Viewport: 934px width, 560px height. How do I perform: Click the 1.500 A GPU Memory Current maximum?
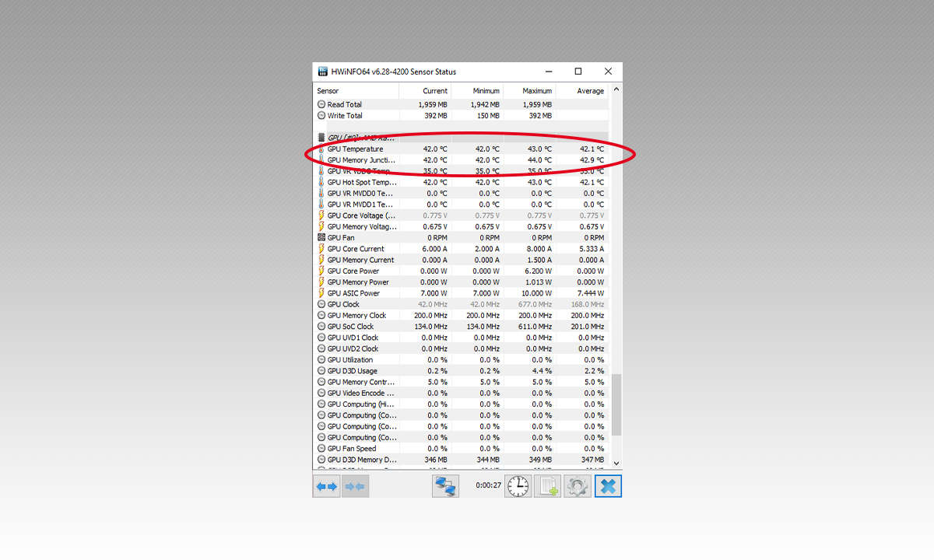[x=539, y=260]
